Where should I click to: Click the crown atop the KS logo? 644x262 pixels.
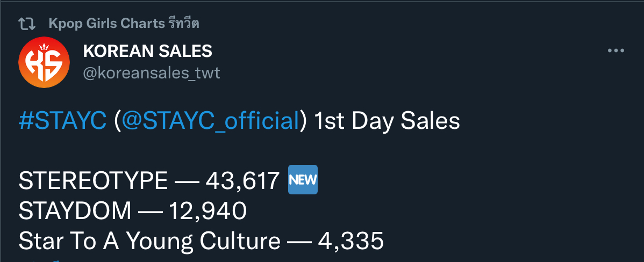[44, 46]
